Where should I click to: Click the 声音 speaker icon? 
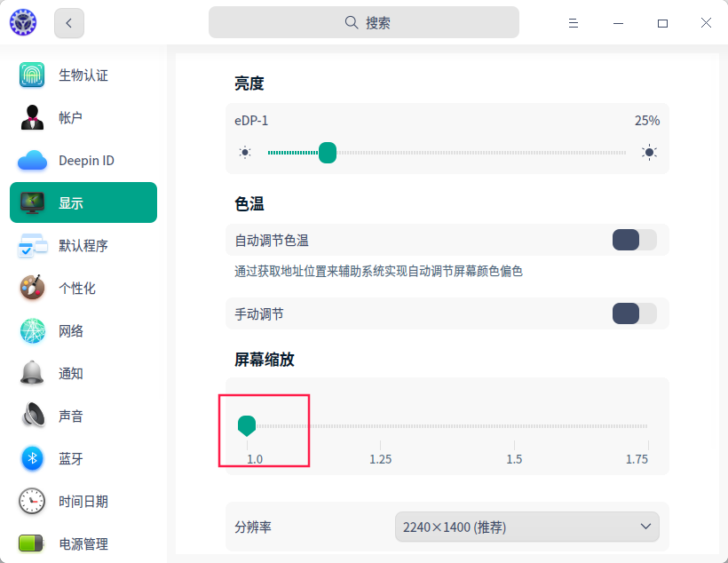click(x=34, y=415)
